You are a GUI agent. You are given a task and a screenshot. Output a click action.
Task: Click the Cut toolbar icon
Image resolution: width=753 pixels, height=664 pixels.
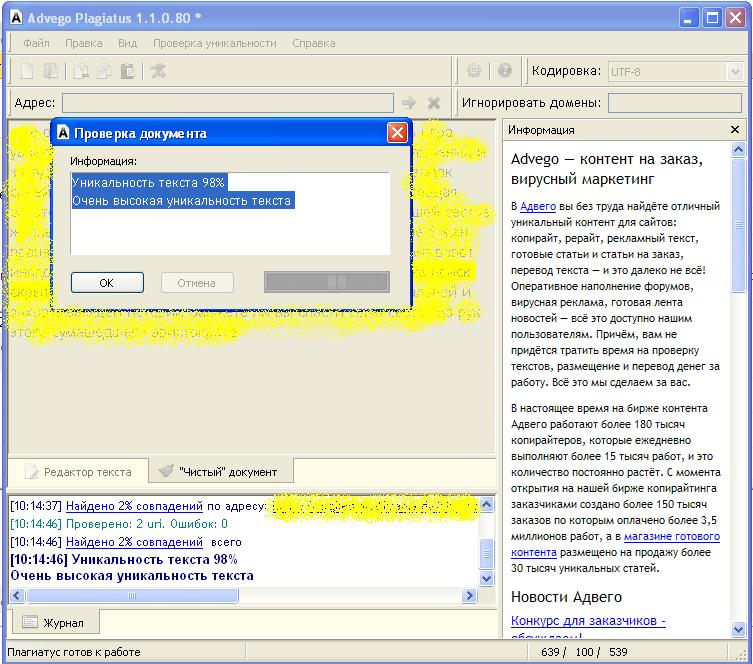(x=81, y=71)
